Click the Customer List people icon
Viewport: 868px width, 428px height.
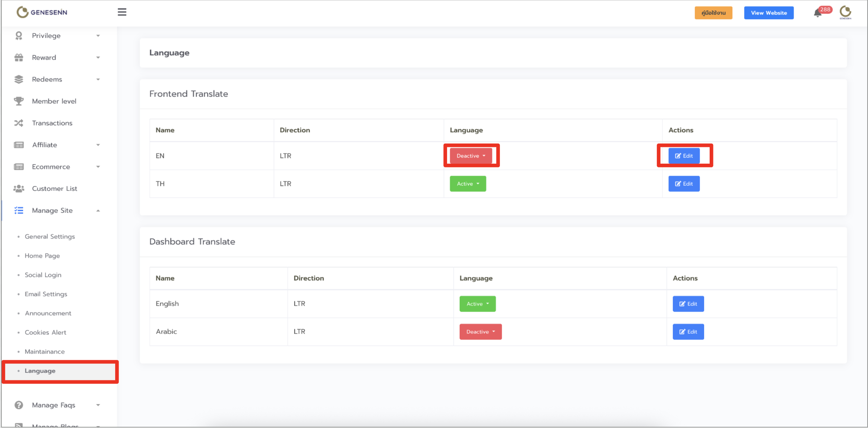[x=19, y=189]
